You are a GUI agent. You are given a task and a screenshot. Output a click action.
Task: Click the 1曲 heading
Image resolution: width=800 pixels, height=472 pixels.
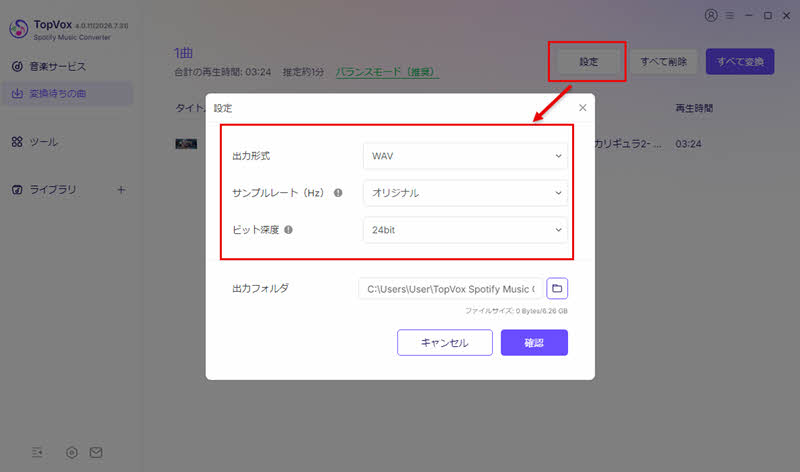point(183,53)
